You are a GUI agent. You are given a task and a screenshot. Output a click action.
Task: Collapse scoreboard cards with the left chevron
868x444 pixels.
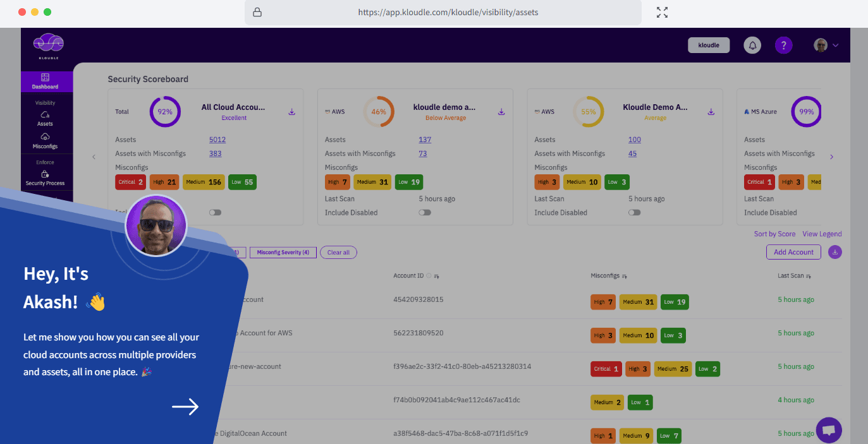click(94, 157)
